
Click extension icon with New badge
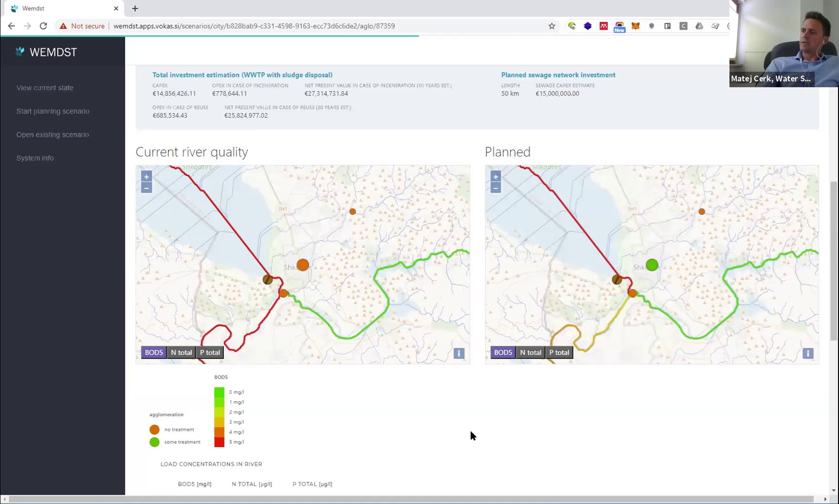619,27
